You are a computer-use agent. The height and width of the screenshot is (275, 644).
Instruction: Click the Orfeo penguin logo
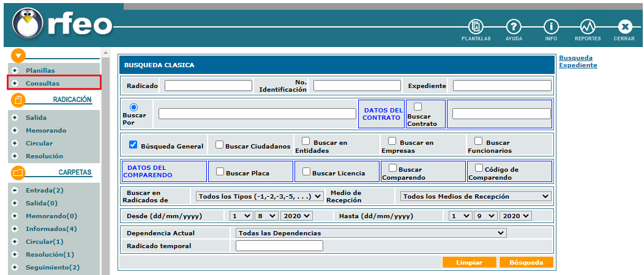[28, 23]
